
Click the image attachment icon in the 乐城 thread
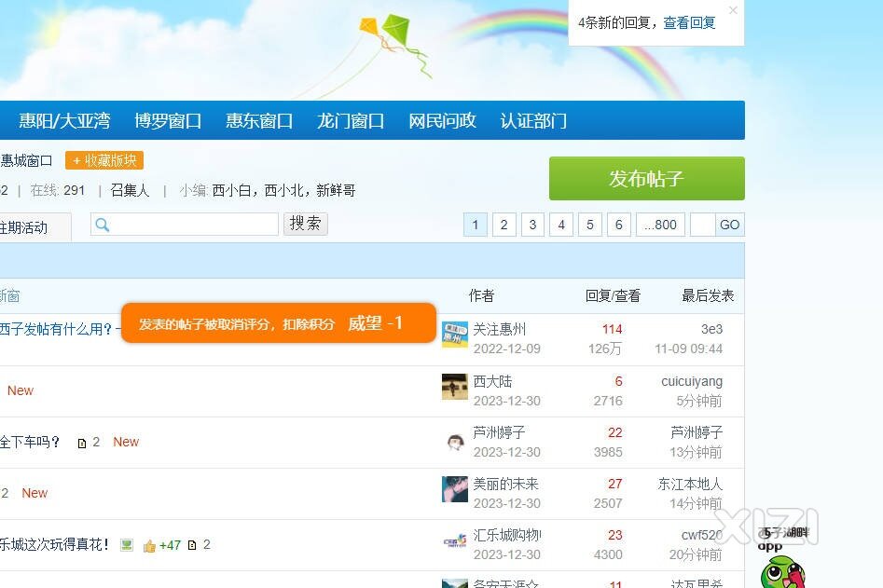coord(127,545)
